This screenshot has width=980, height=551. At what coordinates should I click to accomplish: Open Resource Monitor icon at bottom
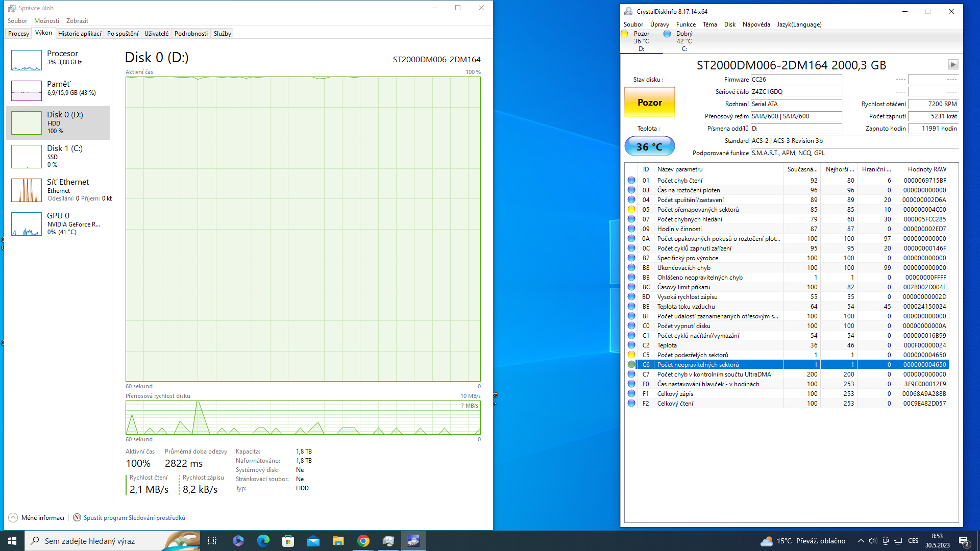coord(77,517)
